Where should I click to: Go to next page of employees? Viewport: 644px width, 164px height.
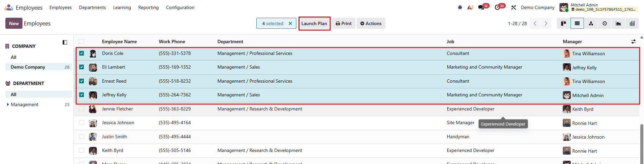click(x=546, y=23)
